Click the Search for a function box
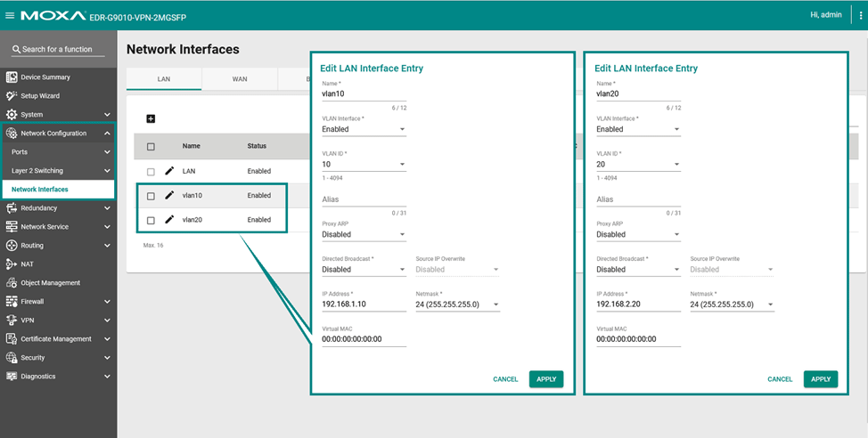 tap(58, 50)
